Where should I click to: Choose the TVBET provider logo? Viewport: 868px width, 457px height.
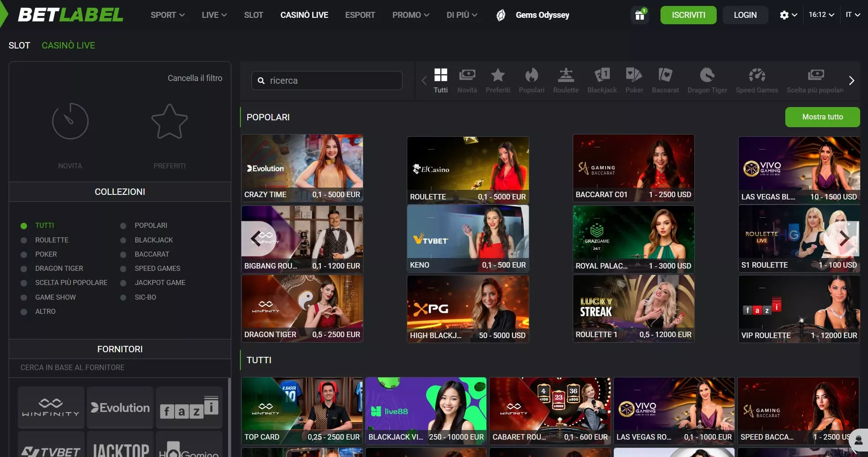click(x=51, y=445)
